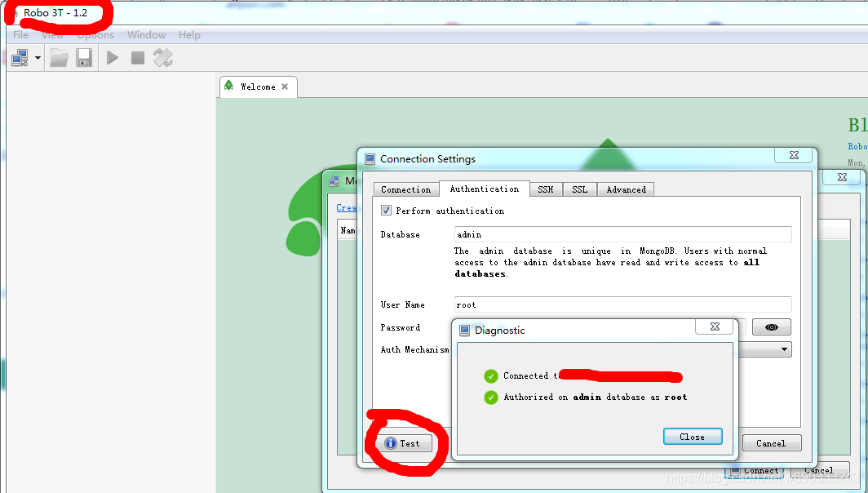Viewport: 868px width, 493px height.
Task: Click the Test button
Action: pyautogui.click(x=405, y=443)
